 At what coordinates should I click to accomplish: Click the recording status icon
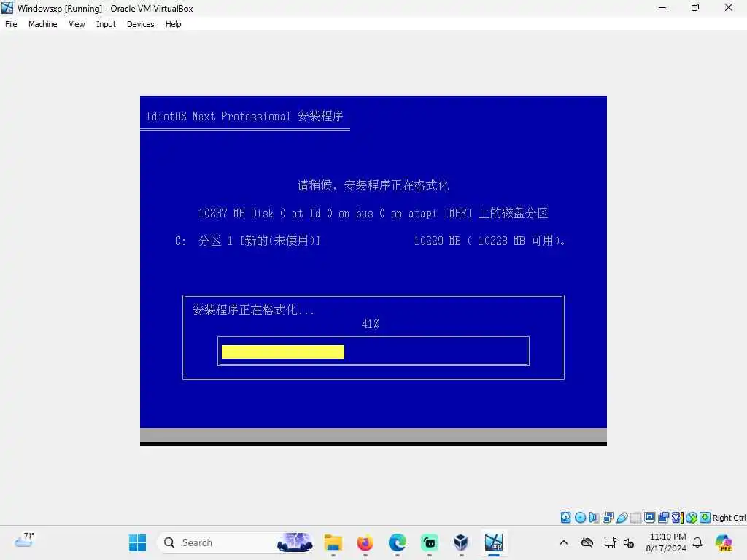coord(663,517)
